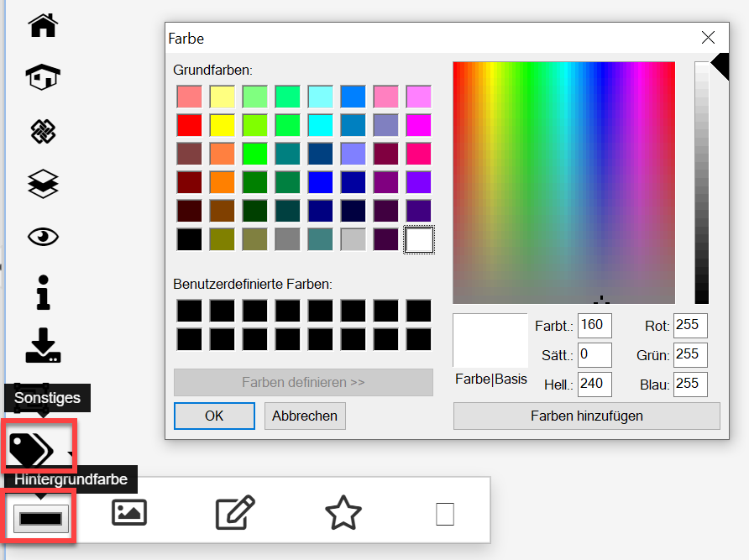
Task: Select the 3D house view icon
Action: pos(43,77)
